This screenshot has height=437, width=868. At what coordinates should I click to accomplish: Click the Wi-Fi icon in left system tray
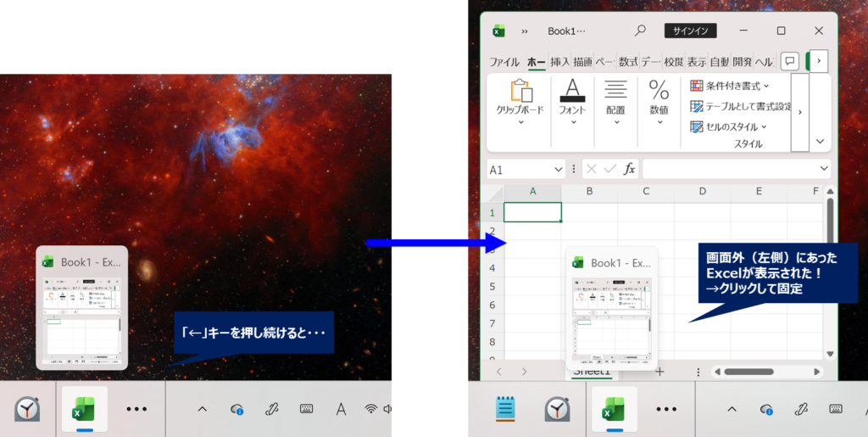[370, 409]
